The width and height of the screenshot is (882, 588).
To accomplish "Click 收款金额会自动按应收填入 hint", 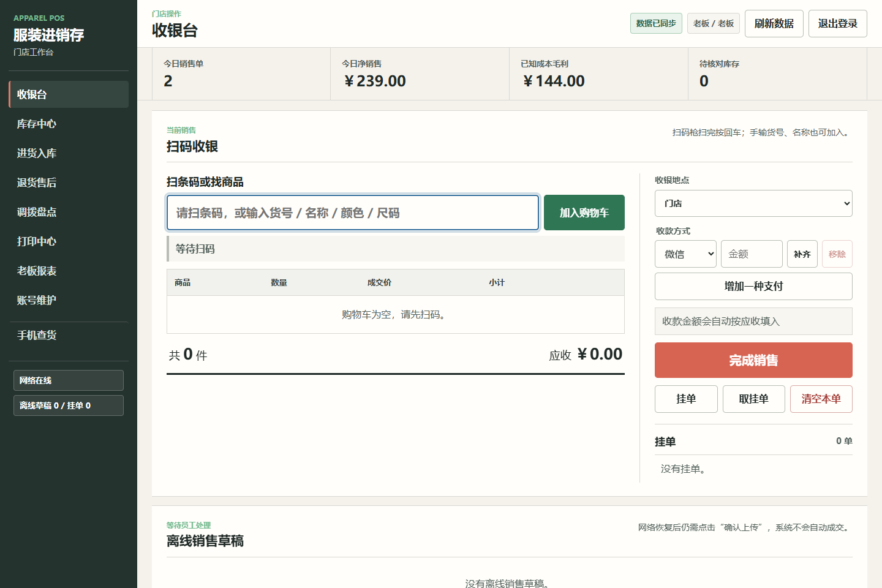I will [x=753, y=321].
